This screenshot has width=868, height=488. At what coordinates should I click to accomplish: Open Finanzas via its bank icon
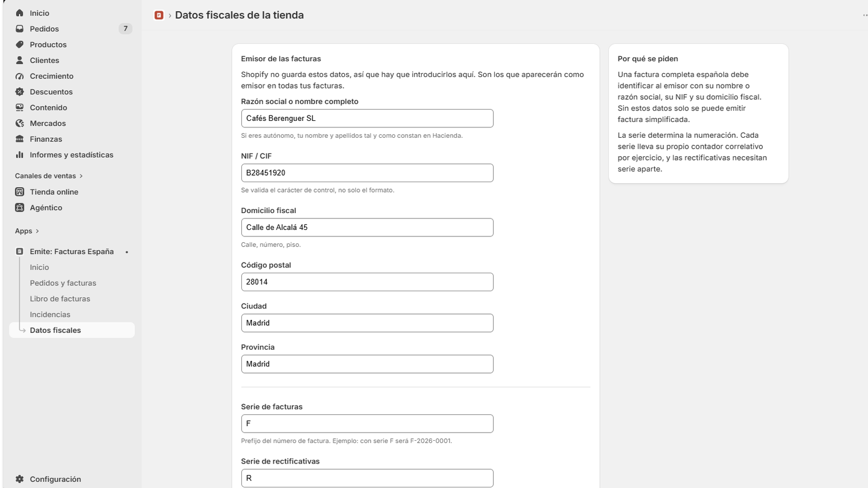[20, 139]
